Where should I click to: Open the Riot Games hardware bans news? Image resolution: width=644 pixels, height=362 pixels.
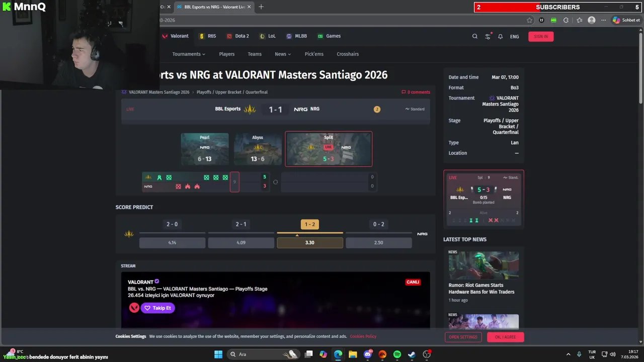point(481,289)
